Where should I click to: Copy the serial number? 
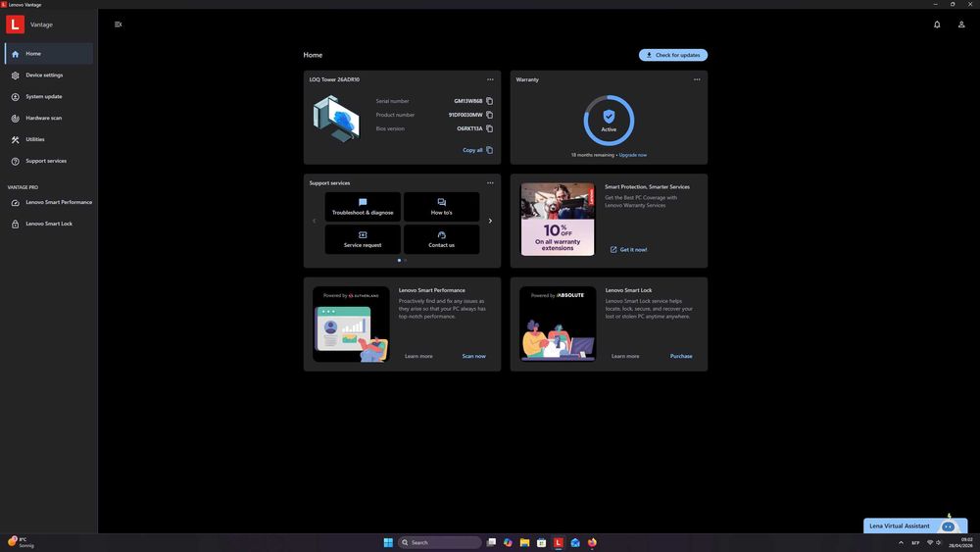489,101
